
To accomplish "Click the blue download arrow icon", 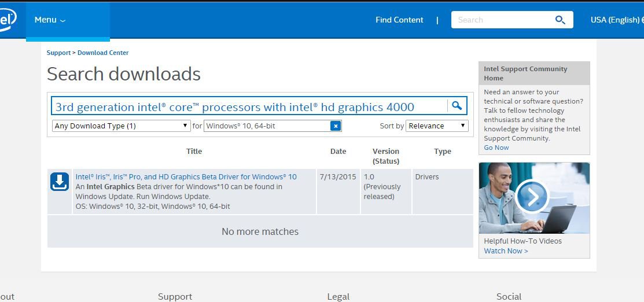I will click(60, 182).
